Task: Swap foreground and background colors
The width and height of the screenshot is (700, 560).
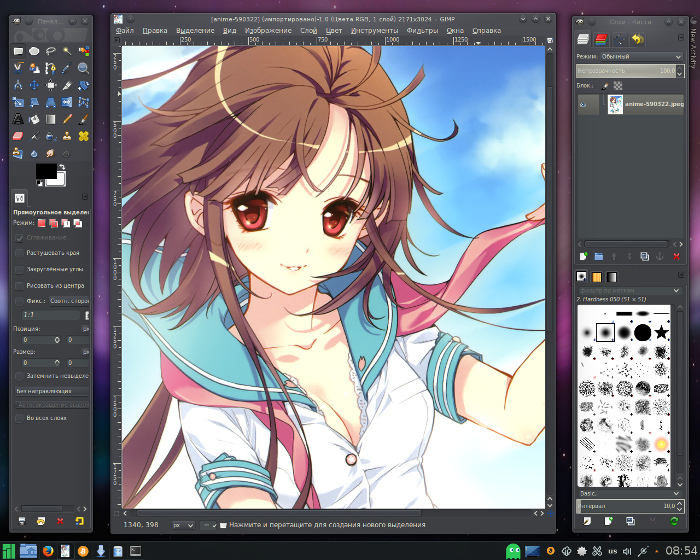Action: click(62, 167)
